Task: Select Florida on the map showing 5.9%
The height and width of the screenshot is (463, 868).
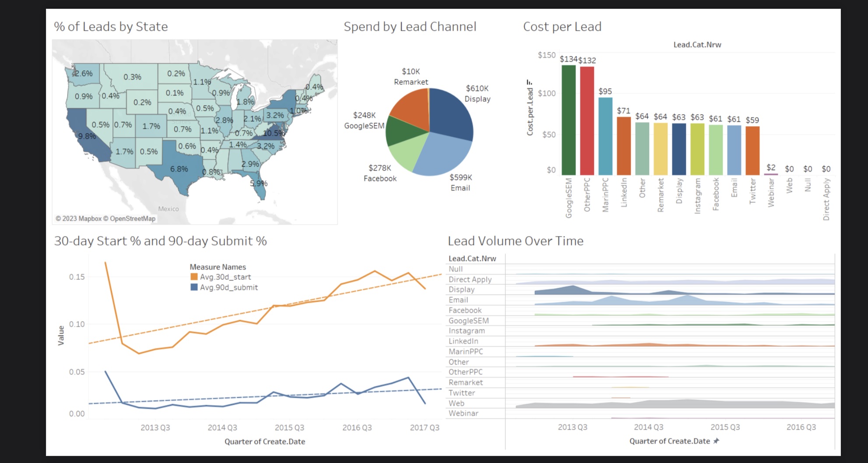Action: [258, 183]
